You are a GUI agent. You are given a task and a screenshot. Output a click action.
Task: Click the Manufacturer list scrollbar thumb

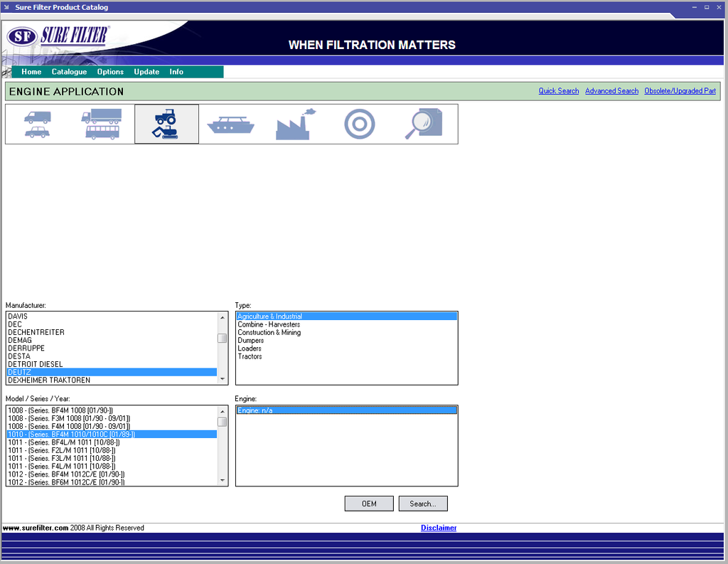point(223,339)
